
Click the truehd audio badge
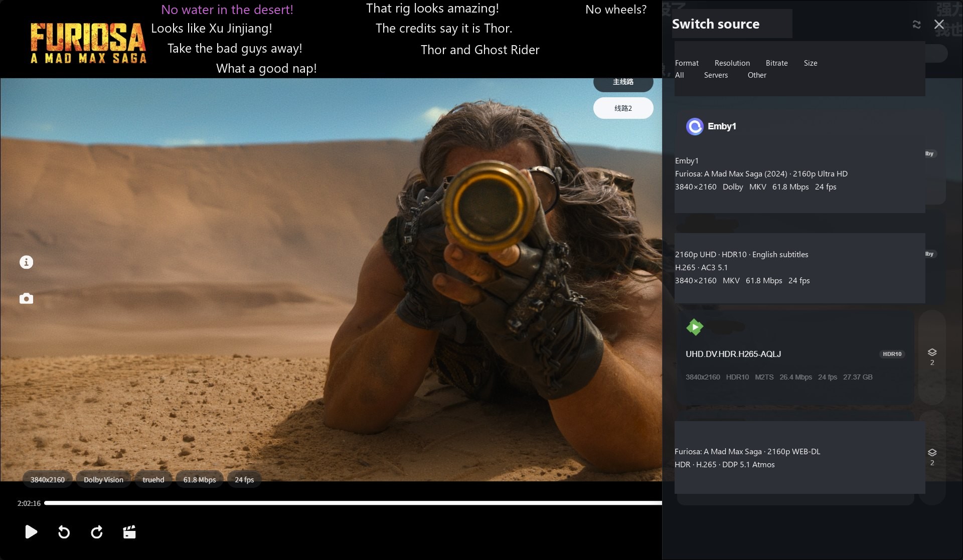click(x=153, y=480)
